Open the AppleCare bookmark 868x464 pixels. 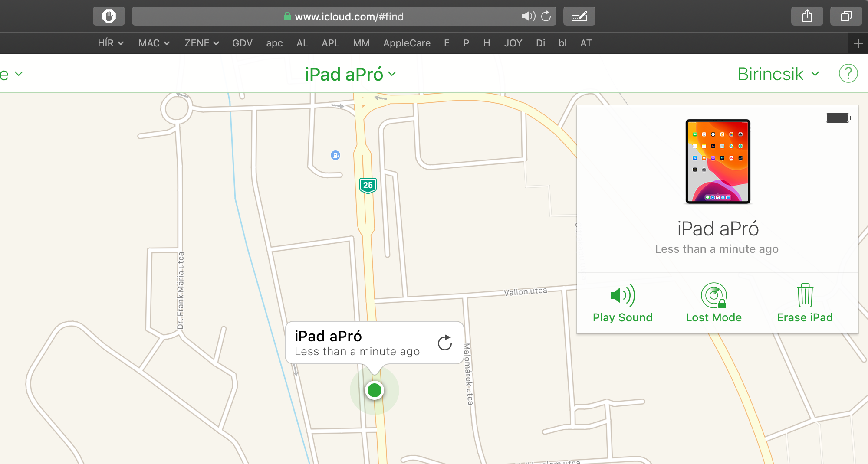pos(407,43)
